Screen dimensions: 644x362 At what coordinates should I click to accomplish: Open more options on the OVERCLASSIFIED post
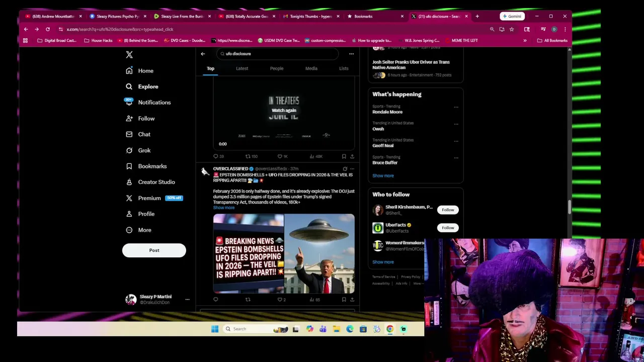[352, 169]
